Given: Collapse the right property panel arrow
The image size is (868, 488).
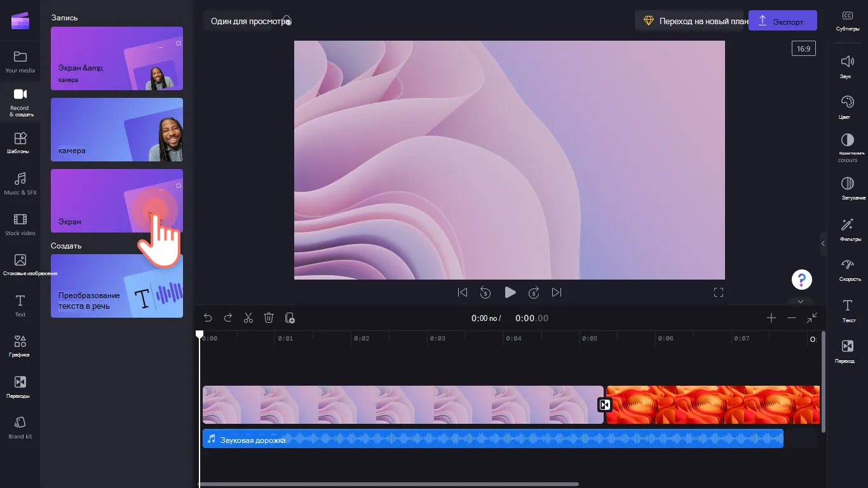Looking at the screenshot, I should (x=823, y=243).
